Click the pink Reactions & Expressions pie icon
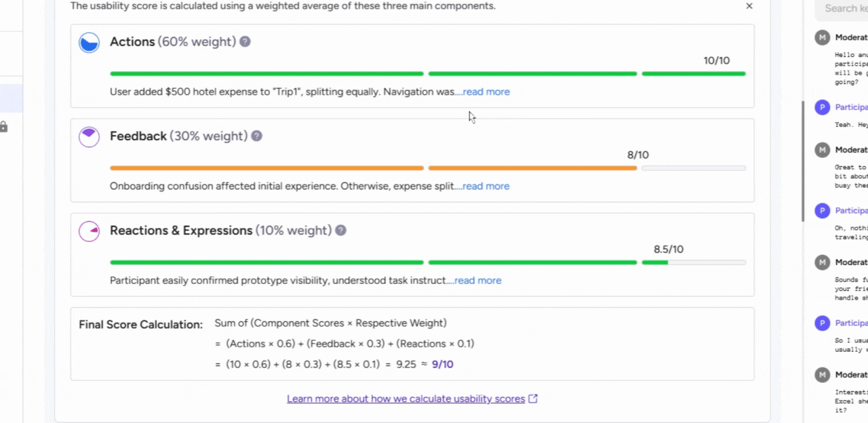868x423 pixels. click(x=89, y=230)
